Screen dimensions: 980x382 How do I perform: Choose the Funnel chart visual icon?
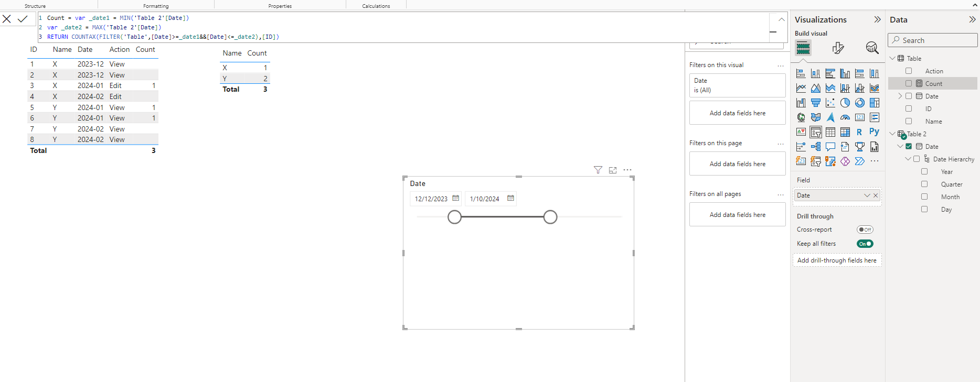click(x=816, y=103)
